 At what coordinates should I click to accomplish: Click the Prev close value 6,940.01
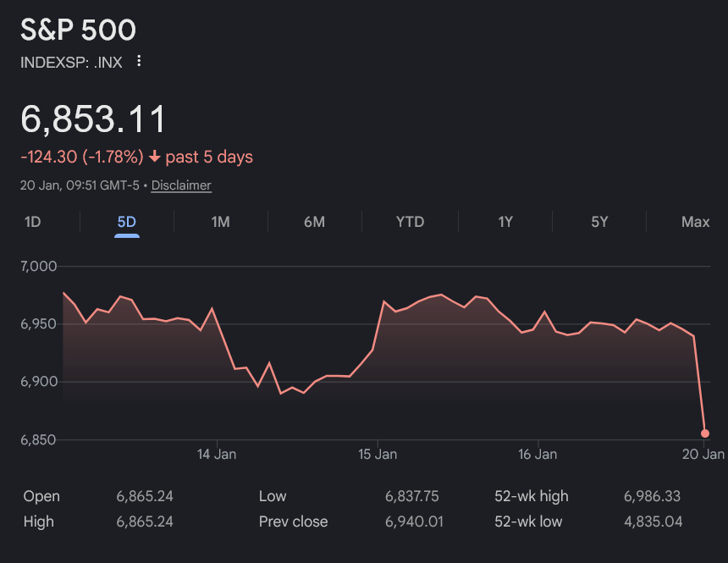tap(414, 522)
